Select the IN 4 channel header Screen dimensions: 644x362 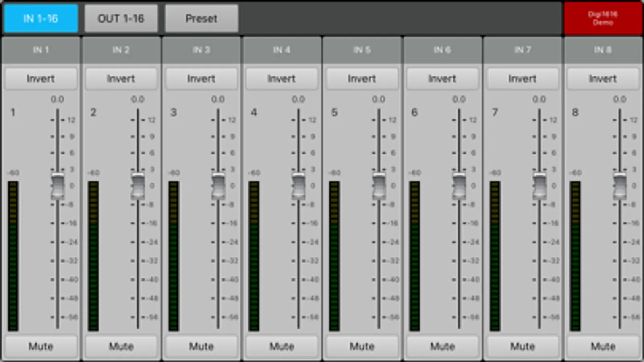click(x=282, y=50)
